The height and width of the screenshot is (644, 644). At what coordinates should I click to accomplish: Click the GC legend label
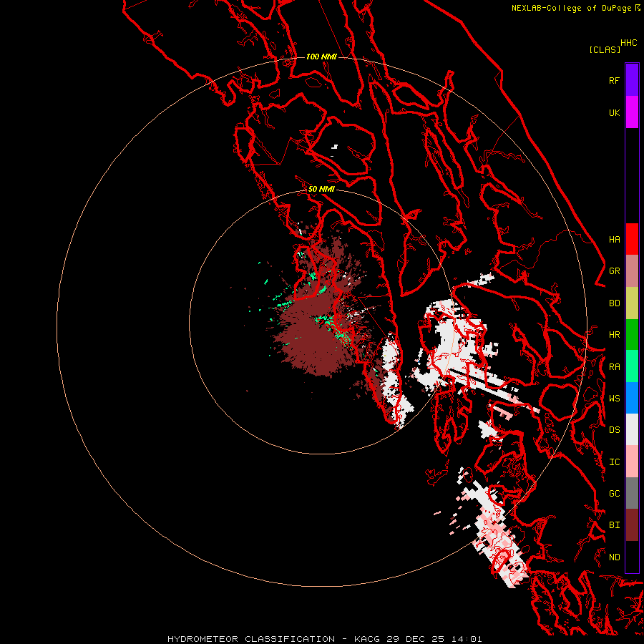tap(614, 494)
